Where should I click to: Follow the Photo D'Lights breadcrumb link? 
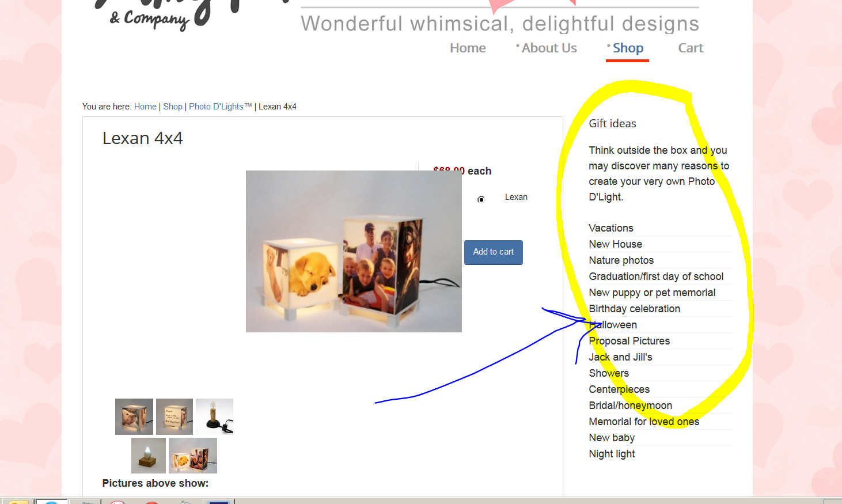[x=221, y=107]
